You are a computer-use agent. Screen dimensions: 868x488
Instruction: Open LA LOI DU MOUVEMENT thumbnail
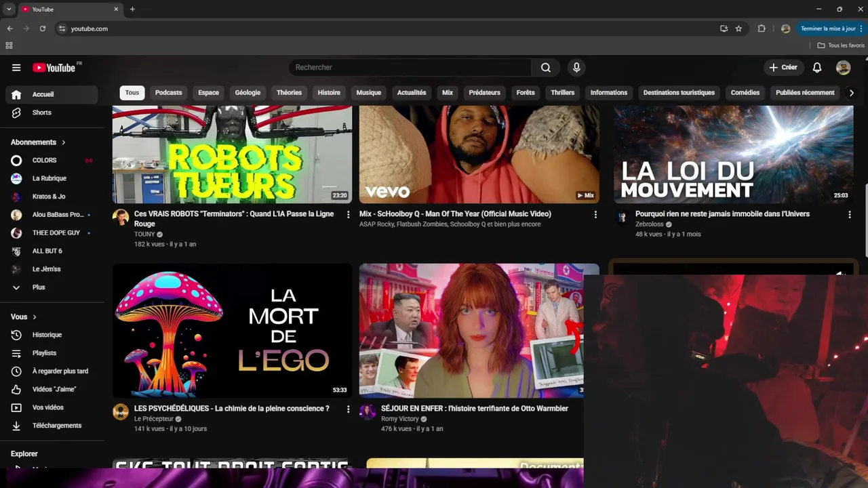(734, 155)
